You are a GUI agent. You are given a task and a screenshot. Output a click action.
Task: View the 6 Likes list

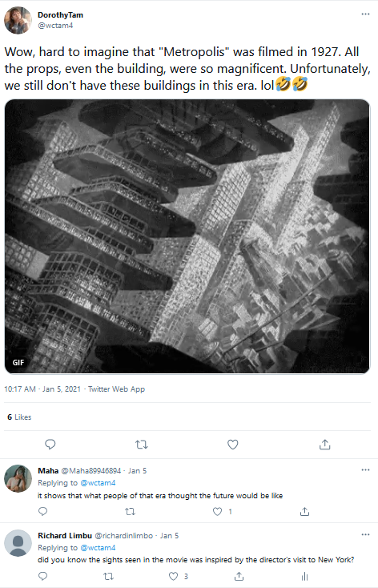(19, 417)
